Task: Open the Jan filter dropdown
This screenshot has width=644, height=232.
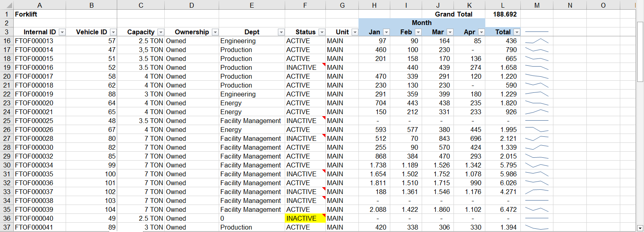Action: [x=386, y=32]
